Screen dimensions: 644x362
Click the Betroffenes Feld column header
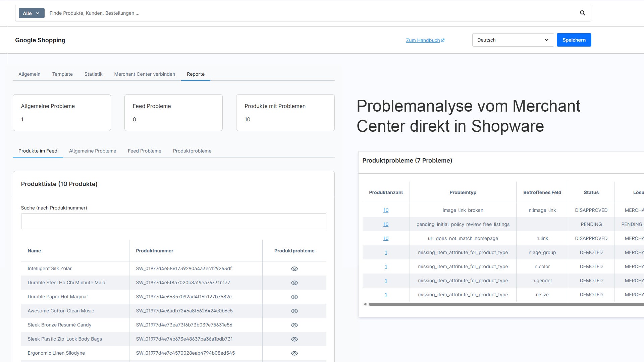[542, 192]
